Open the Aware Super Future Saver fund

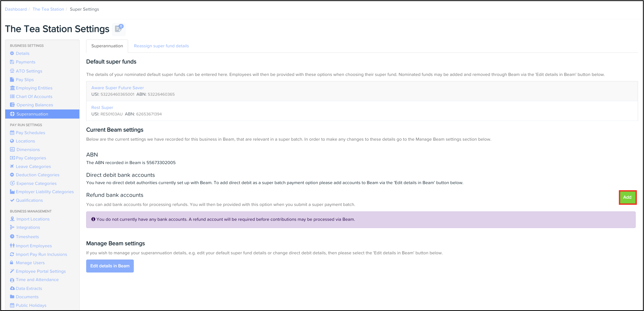(x=117, y=88)
